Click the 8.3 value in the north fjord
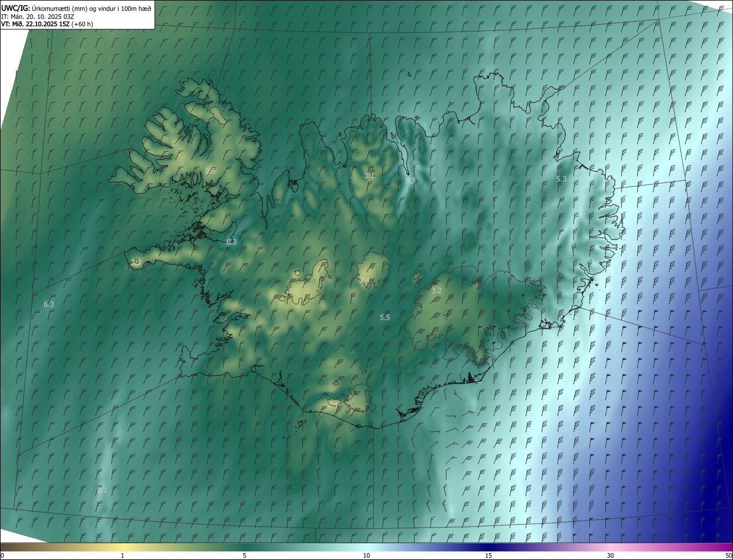The height and width of the screenshot is (560, 733). 410,180
